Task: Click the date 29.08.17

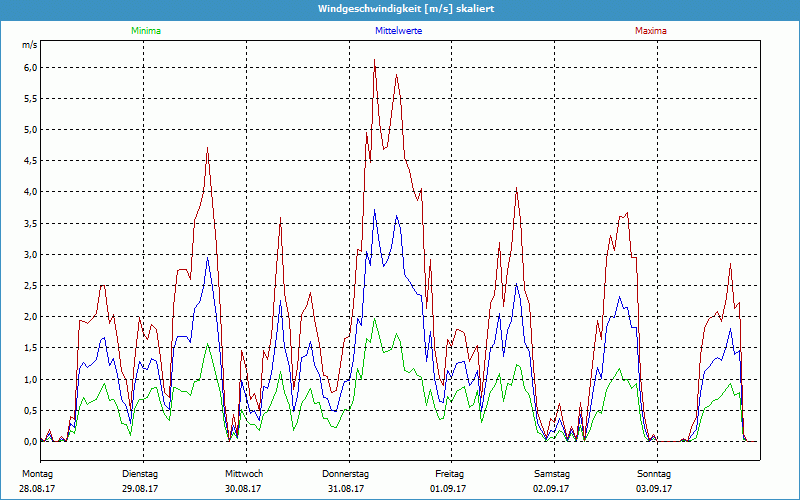Action: (140, 489)
